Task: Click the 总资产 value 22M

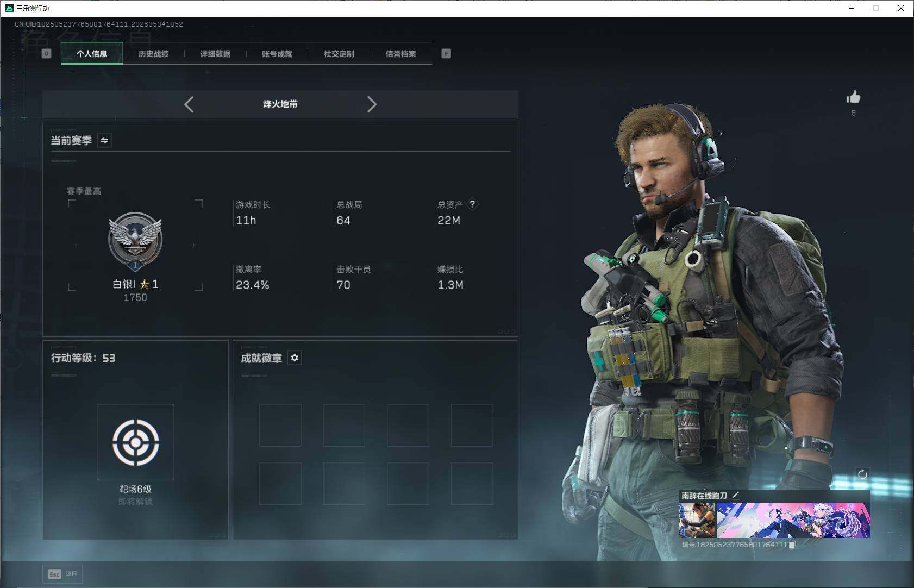Action: [x=449, y=220]
